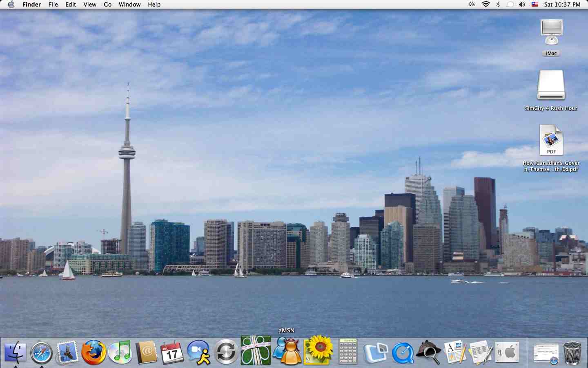588x368 pixels.
Task: Click the blue overlapping screens dock icon
Action: tap(376, 352)
